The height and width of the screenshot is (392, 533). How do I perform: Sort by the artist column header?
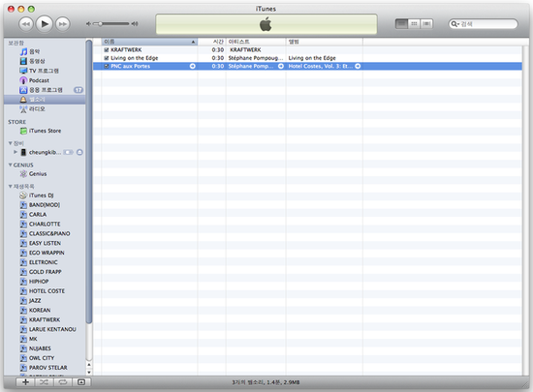click(256, 42)
